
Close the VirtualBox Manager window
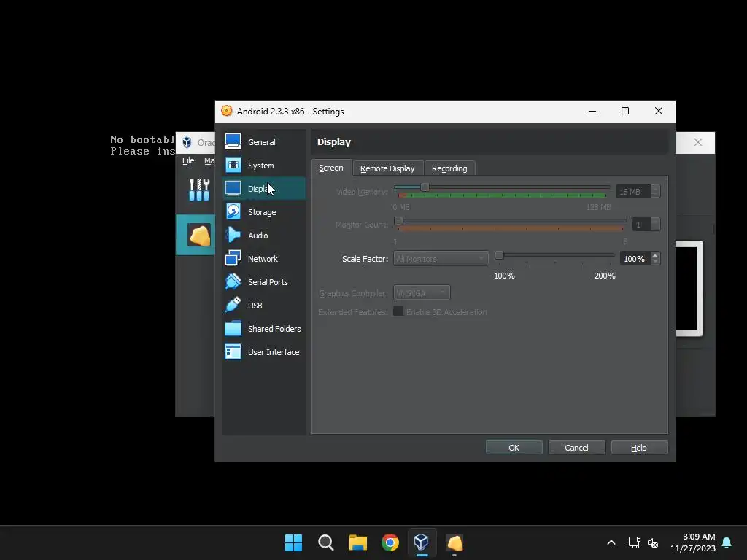click(698, 142)
